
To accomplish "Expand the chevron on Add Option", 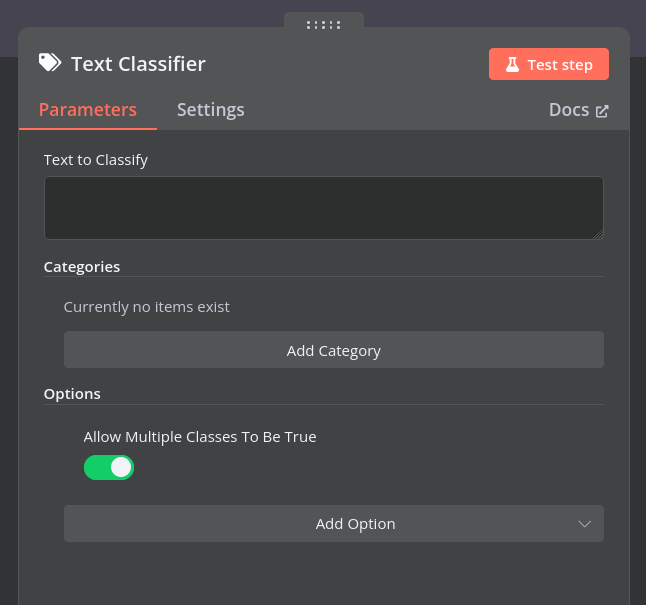I will [x=584, y=524].
